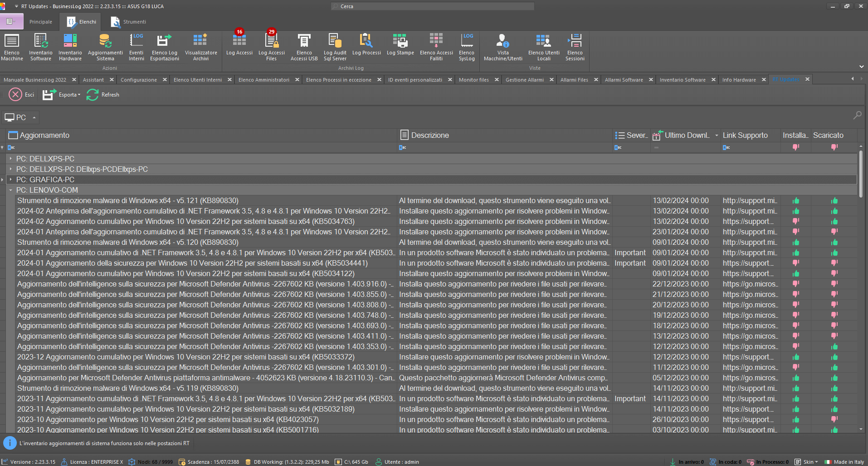Click the grid search magnifier icon
Screen dimensions: 868x466
point(857,116)
